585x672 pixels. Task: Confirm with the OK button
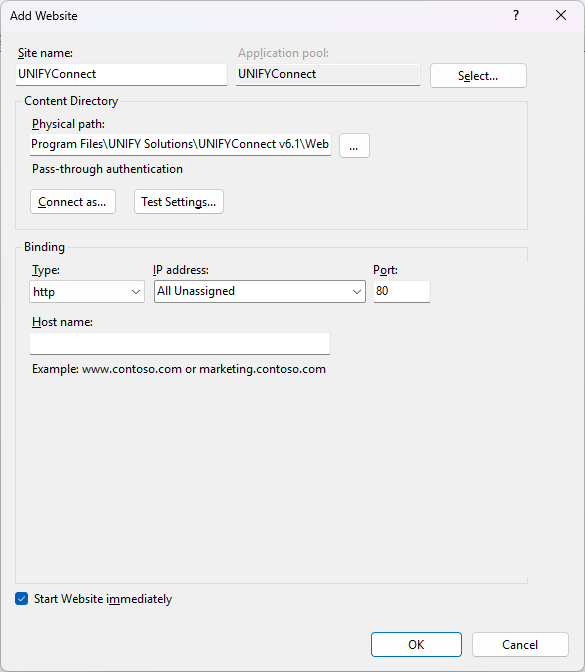[x=416, y=644]
